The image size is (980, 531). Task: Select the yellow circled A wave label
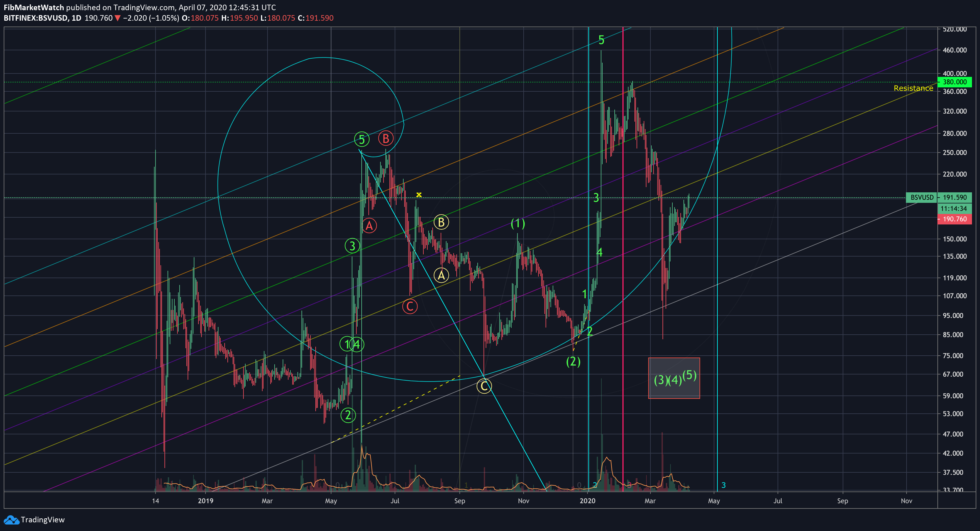pos(441,275)
